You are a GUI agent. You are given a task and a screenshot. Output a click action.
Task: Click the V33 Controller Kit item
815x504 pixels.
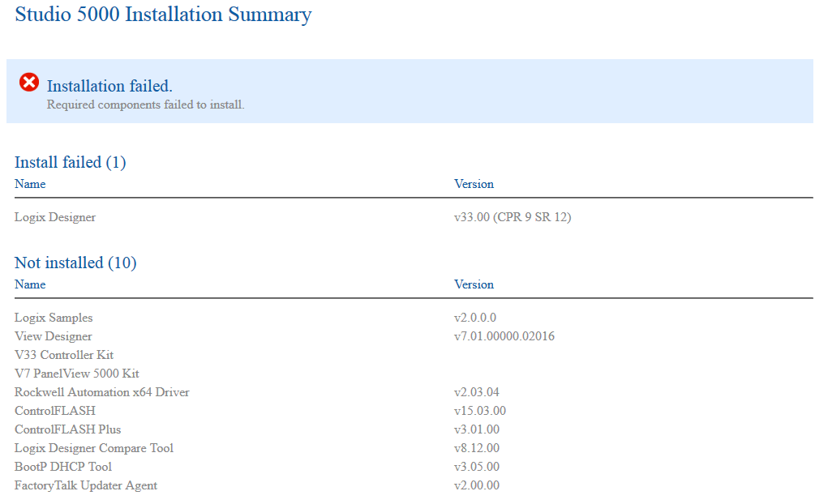click(64, 355)
